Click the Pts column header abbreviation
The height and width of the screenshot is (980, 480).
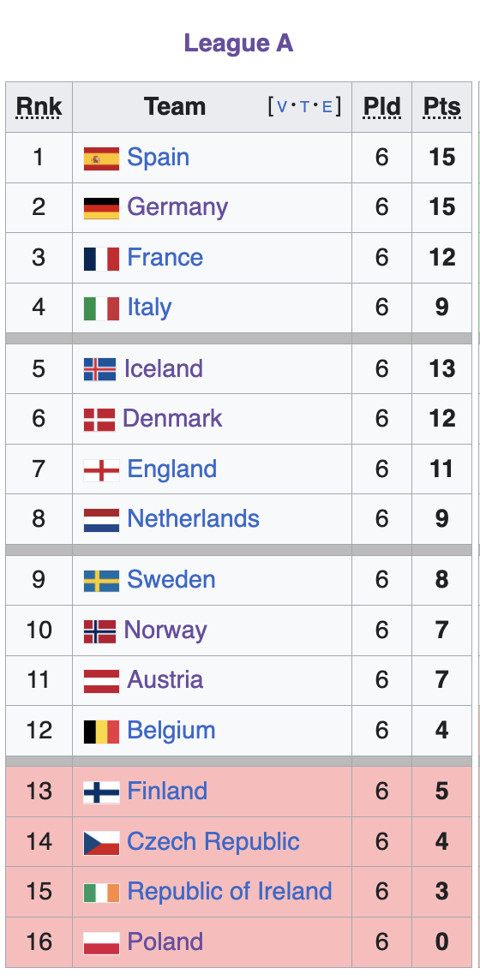coord(442,107)
